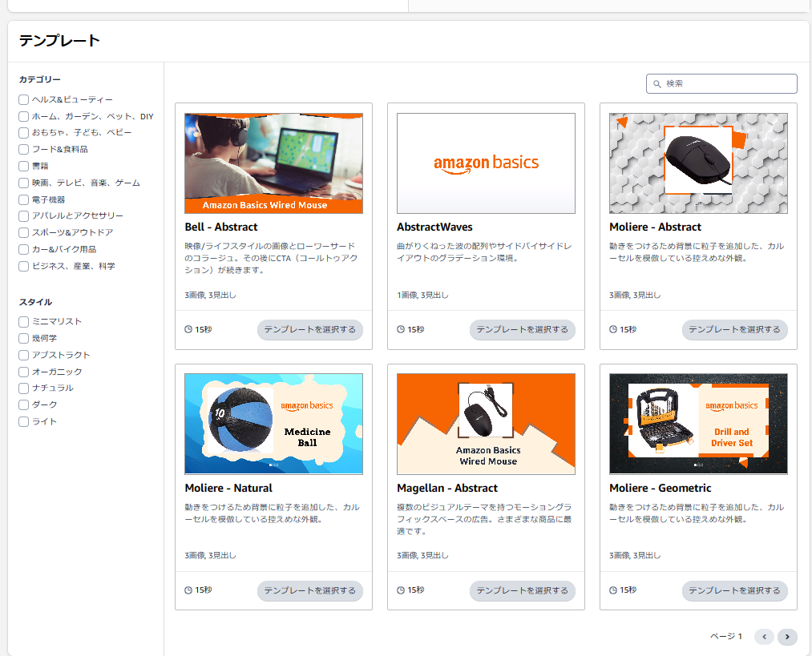Check the 書籍 category
The width and height of the screenshot is (812, 656).
[23, 166]
